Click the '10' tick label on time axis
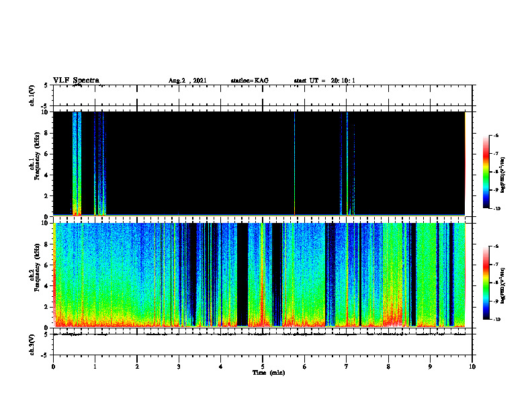The image size is (532, 411). (472, 367)
